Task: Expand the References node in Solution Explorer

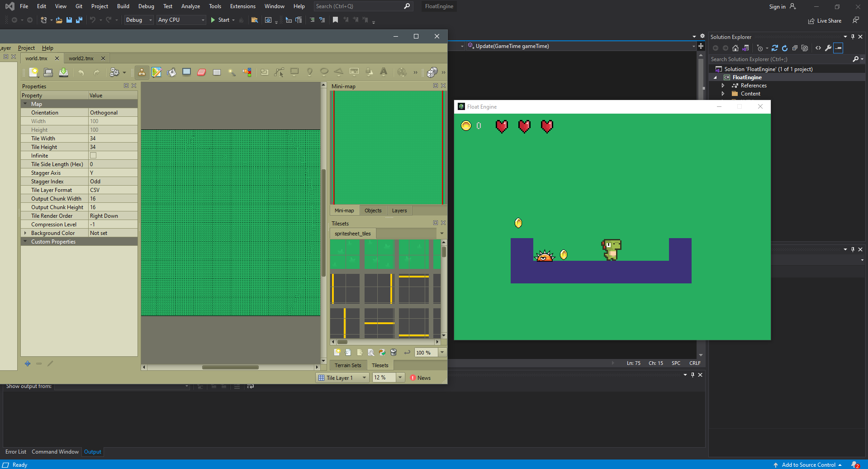Action: tap(722, 85)
